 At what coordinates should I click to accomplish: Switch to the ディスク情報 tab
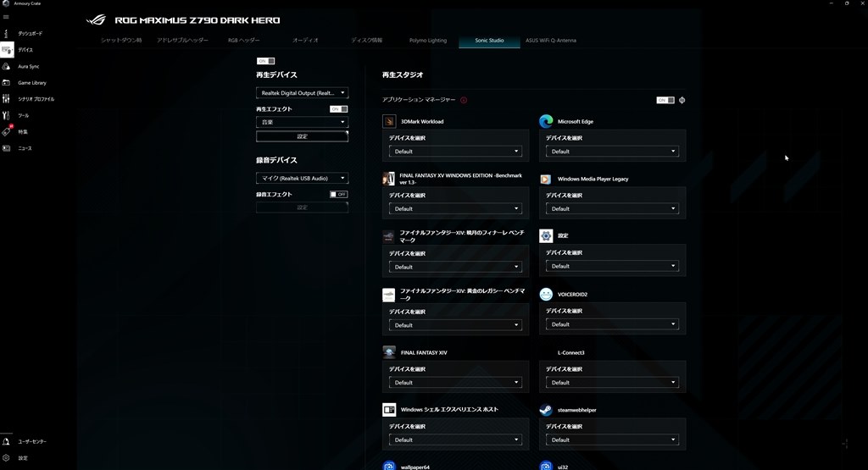[366, 41]
